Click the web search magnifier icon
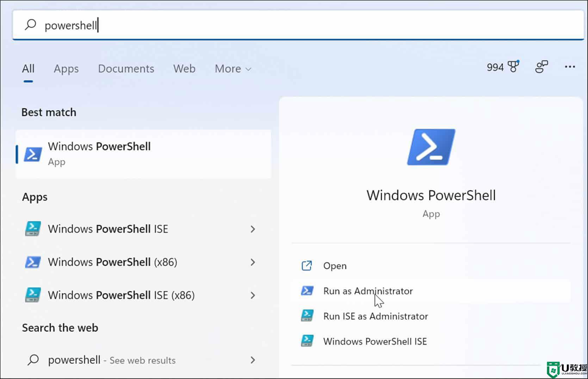Screen dimensions: 588x379 coord(33,360)
